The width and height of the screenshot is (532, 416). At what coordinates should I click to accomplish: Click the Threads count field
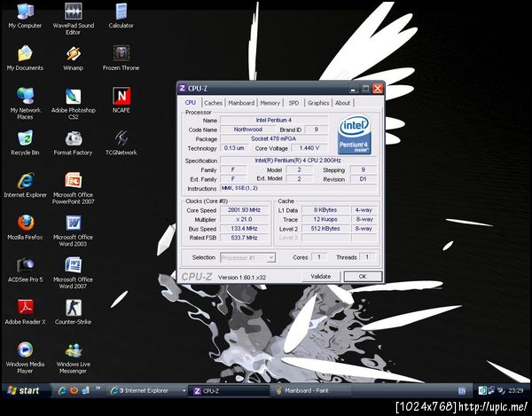tap(367, 257)
